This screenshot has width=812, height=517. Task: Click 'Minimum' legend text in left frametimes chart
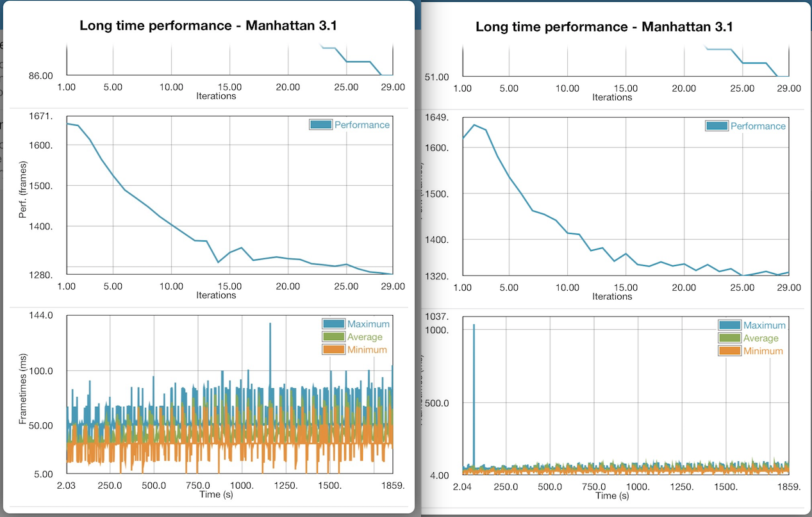[x=367, y=350]
